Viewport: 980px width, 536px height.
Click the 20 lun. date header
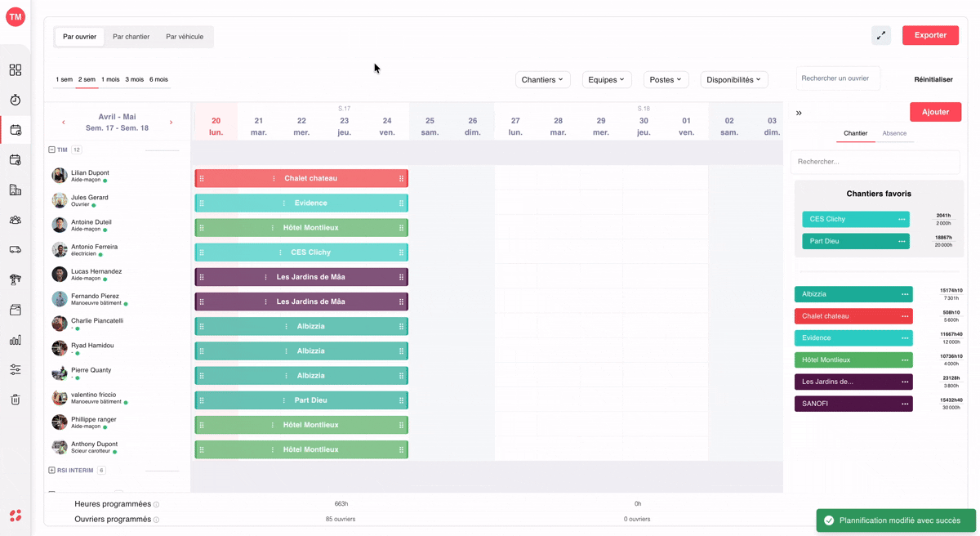(216, 126)
